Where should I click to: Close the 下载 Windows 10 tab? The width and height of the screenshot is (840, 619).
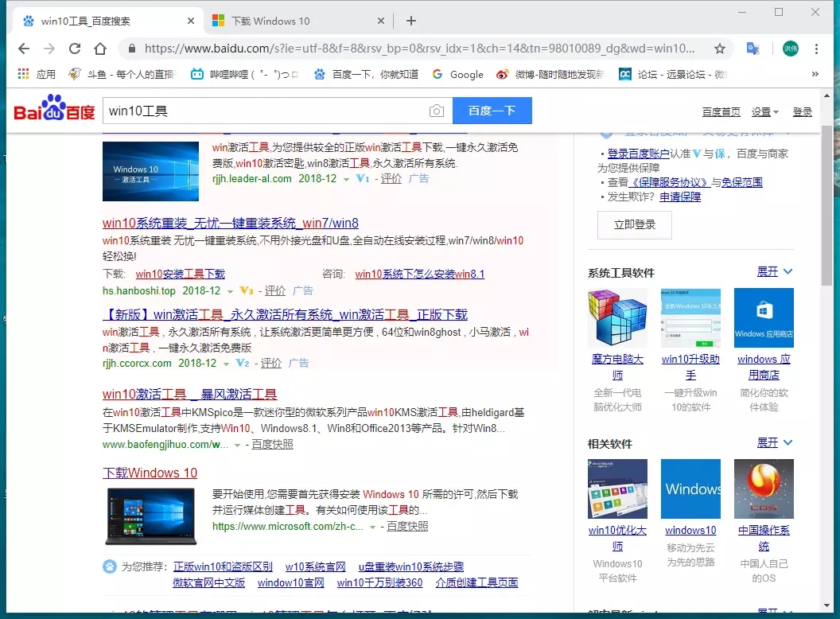(x=381, y=21)
